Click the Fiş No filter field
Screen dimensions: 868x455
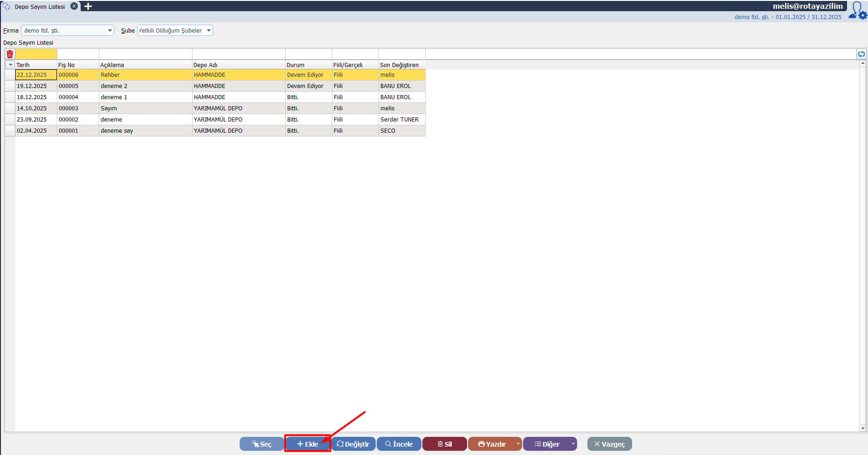coord(78,54)
